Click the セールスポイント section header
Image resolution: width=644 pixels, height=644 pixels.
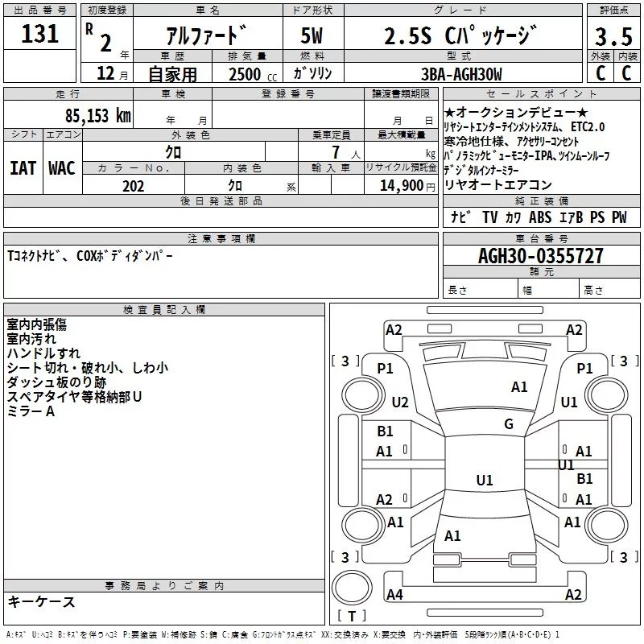point(541,93)
